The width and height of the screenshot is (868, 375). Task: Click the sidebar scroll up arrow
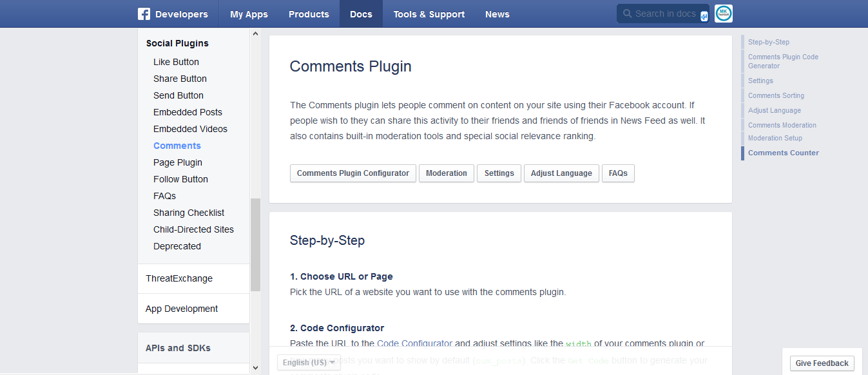click(255, 34)
